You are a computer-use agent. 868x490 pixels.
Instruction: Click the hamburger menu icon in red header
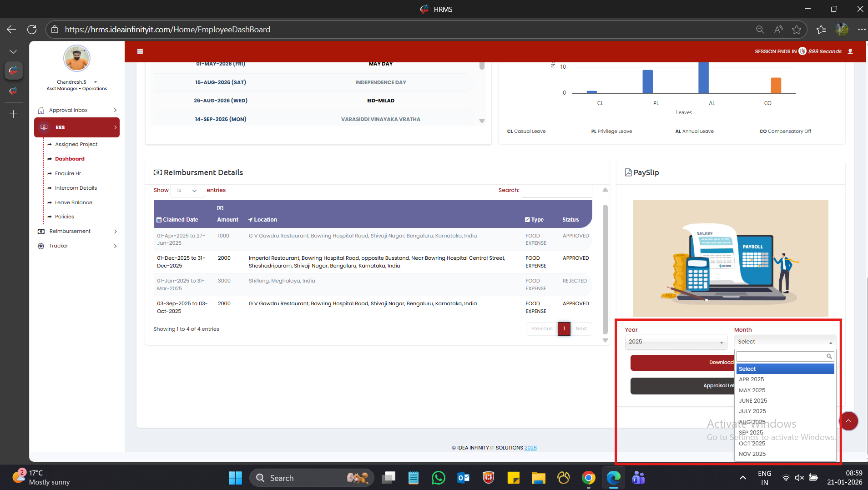(140, 51)
